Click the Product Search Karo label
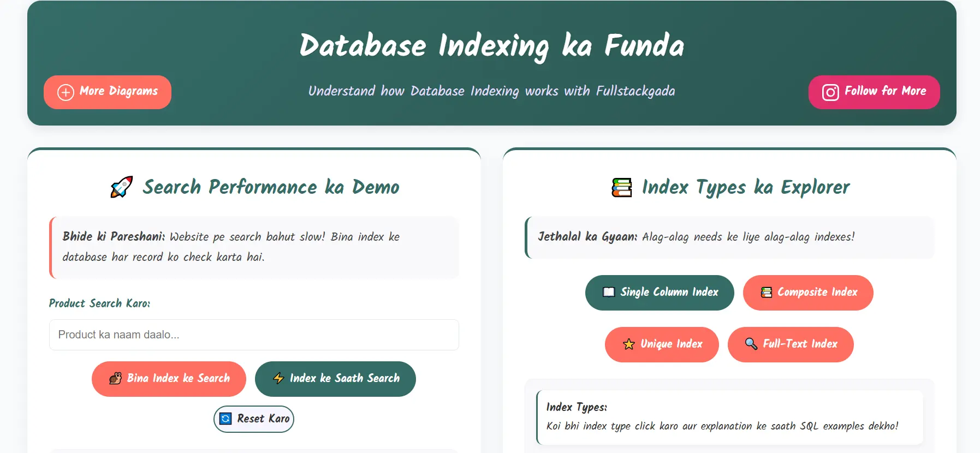Screen dimensions: 980x453 (99, 303)
